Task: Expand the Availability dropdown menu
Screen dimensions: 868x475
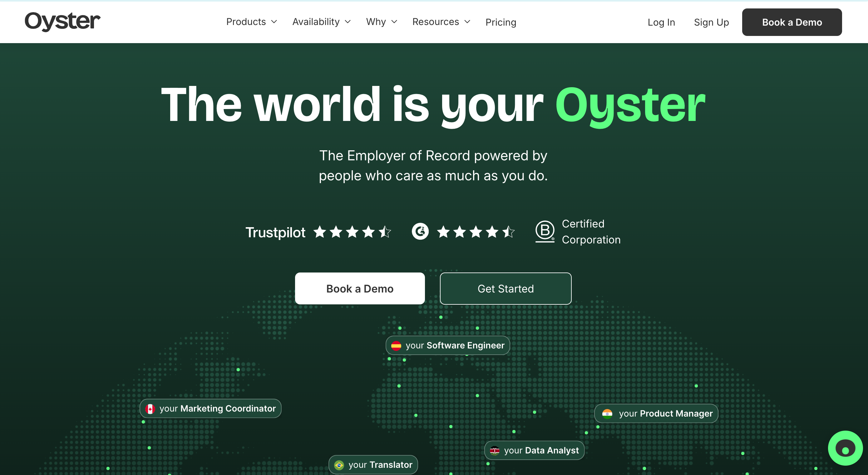Action: pos(322,22)
